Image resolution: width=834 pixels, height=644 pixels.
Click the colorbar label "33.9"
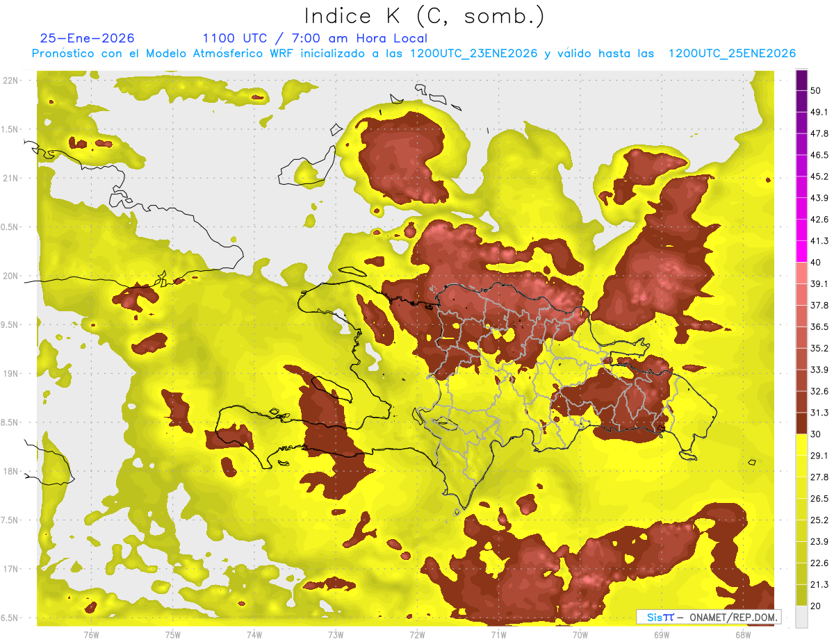point(819,369)
